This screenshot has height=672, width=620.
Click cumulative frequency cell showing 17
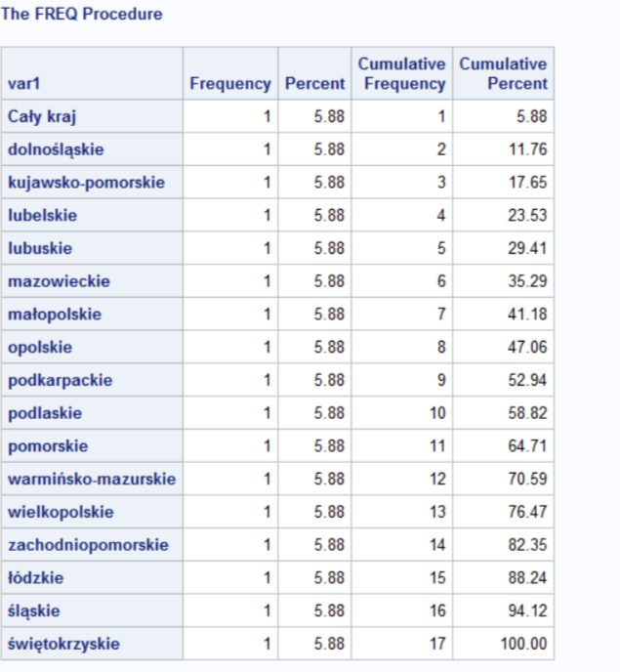click(436, 643)
